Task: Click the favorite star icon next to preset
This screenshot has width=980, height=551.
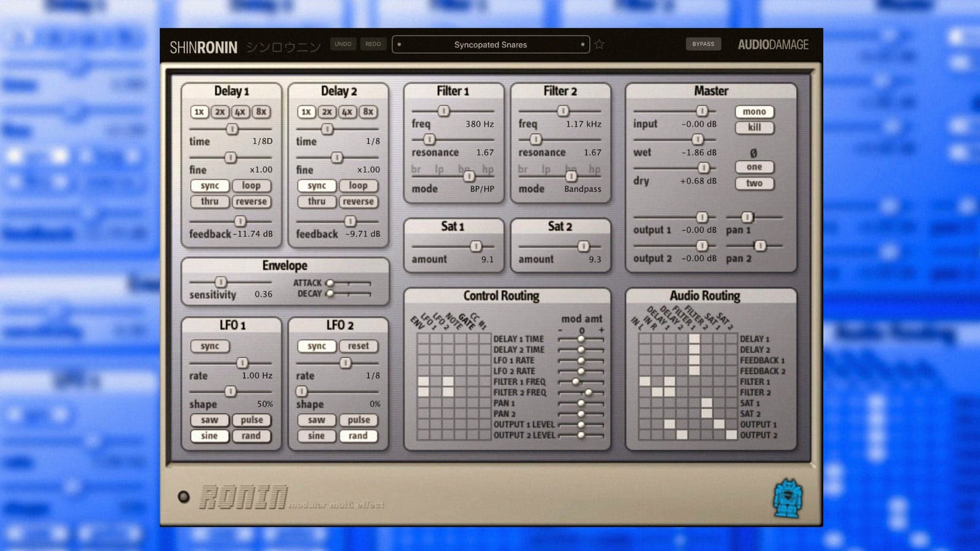Action: pyautogui.click(x=599, y=44)
